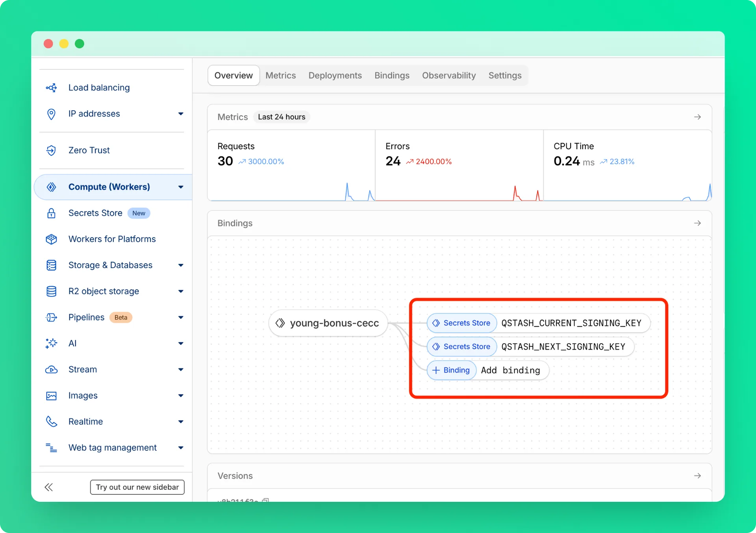The height and width of the screenshot is (533, 756).
Task: Collapse sidebar with double-chevron icon
Action: tap(49, 487)
